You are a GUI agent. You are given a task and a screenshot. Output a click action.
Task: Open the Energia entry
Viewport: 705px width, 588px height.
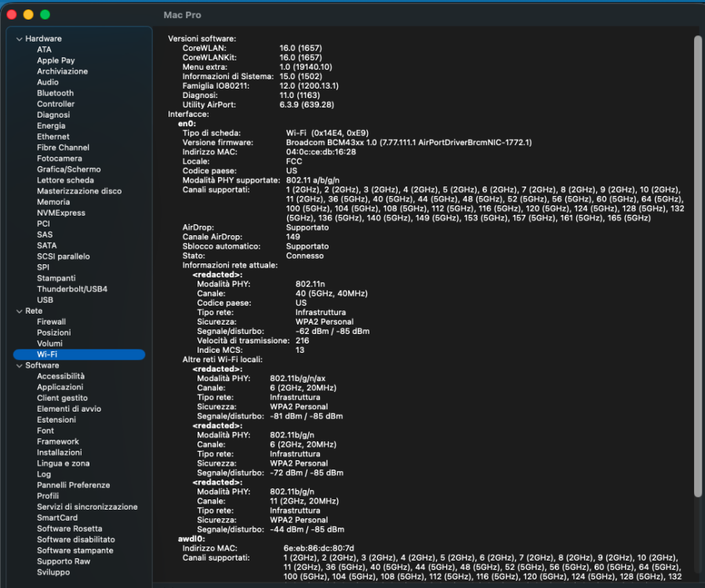coord(51,126)
